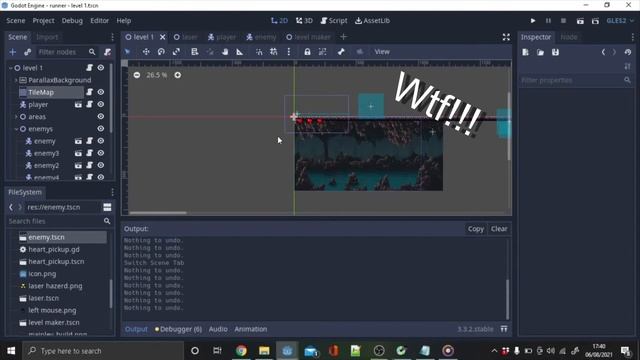
Task: Open Inspector panel three-dot options
Action: tap(633, 37)
